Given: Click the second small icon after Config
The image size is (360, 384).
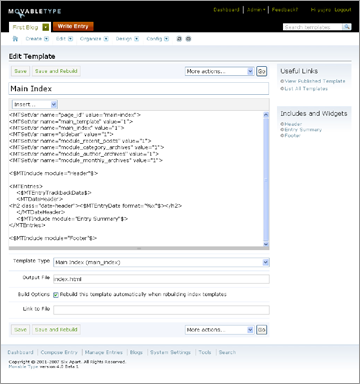Looking at the screenshot, I should point(188,39).
